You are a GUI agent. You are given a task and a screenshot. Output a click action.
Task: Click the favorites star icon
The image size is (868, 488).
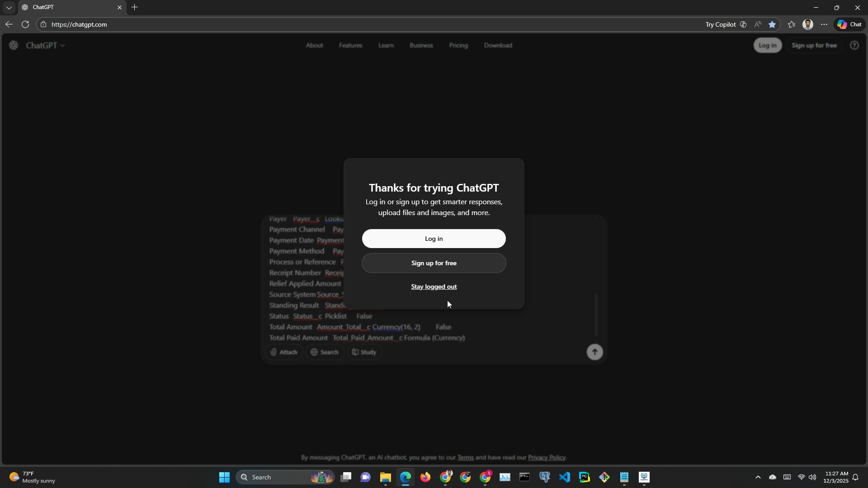pos(772,24)
